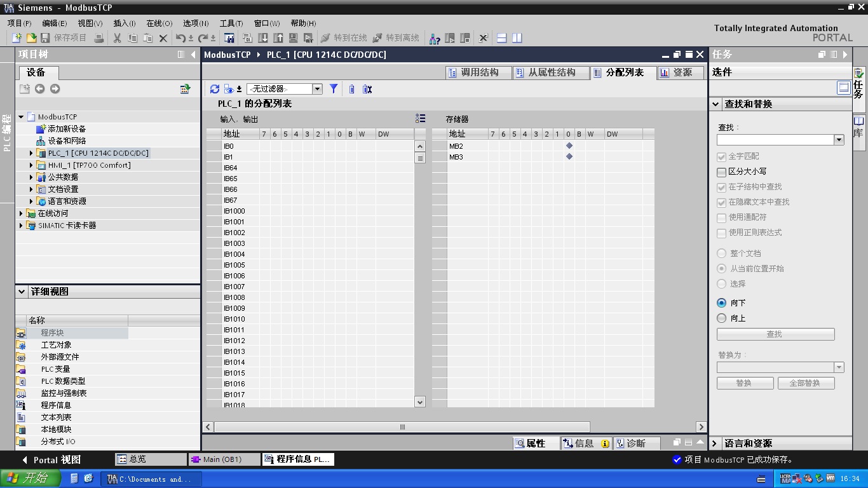Click the project tree back arrow

pyautogui.click(x=40, y=89)
